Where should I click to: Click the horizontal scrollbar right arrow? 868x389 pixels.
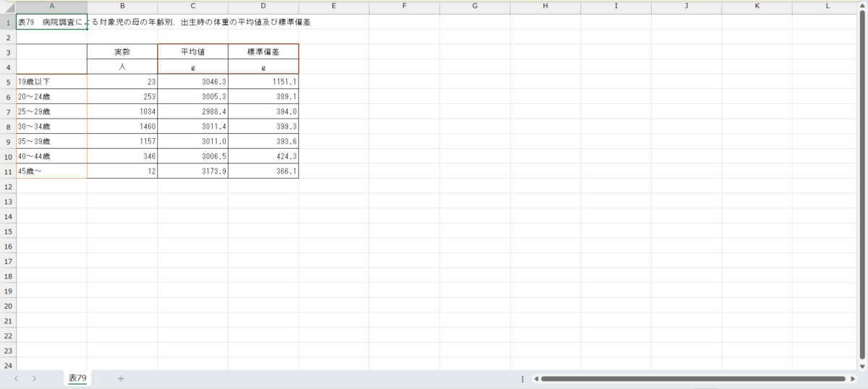[x=853, y=378]
